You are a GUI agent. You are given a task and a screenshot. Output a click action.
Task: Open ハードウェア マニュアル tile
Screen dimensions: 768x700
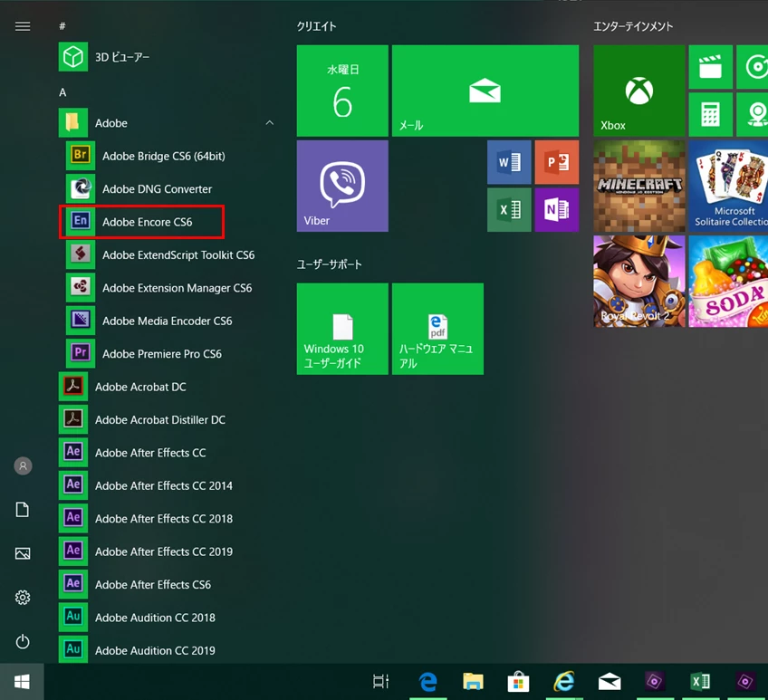437,329
